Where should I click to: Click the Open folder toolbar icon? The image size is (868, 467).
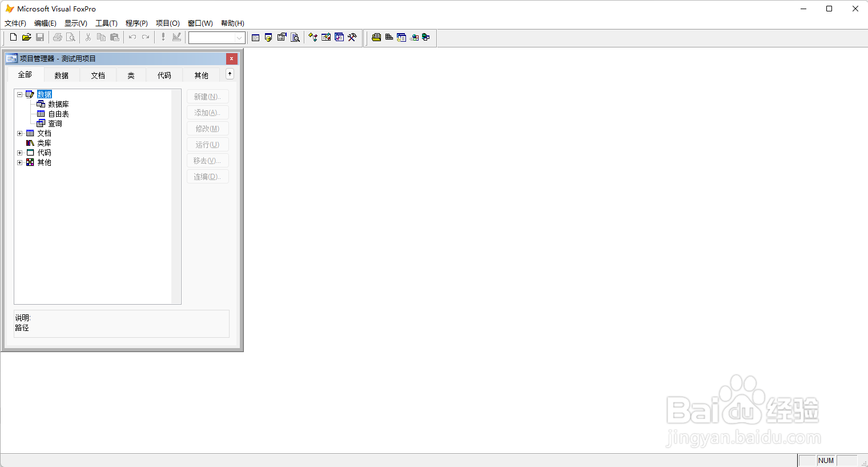click(x=26, y=37)
